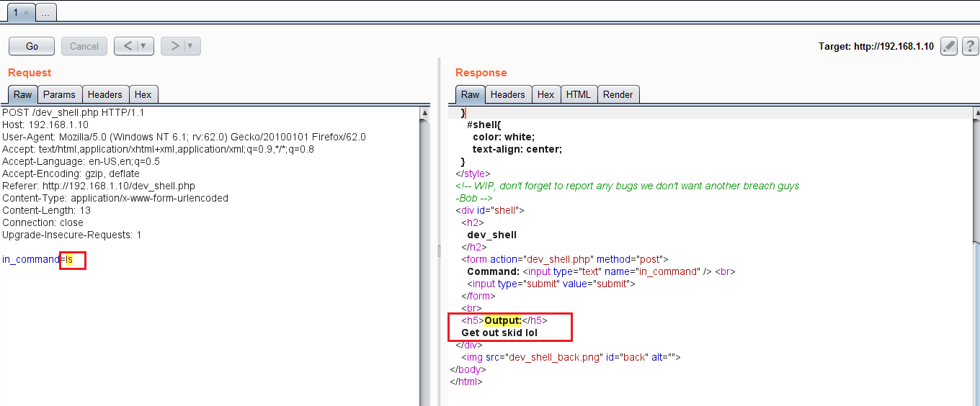Go back to previous request with left arrow

pyautogui.click(x=128, y=46)
